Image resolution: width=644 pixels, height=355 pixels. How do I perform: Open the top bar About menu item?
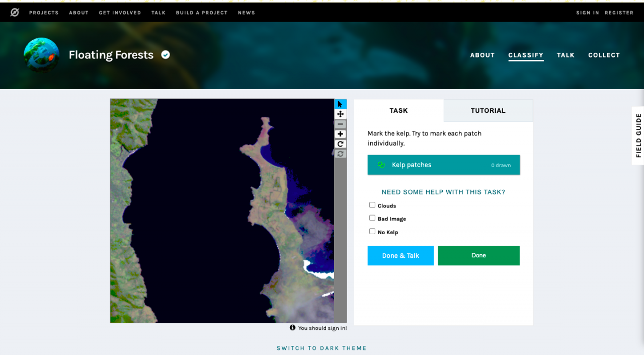(x=79, y=13)
